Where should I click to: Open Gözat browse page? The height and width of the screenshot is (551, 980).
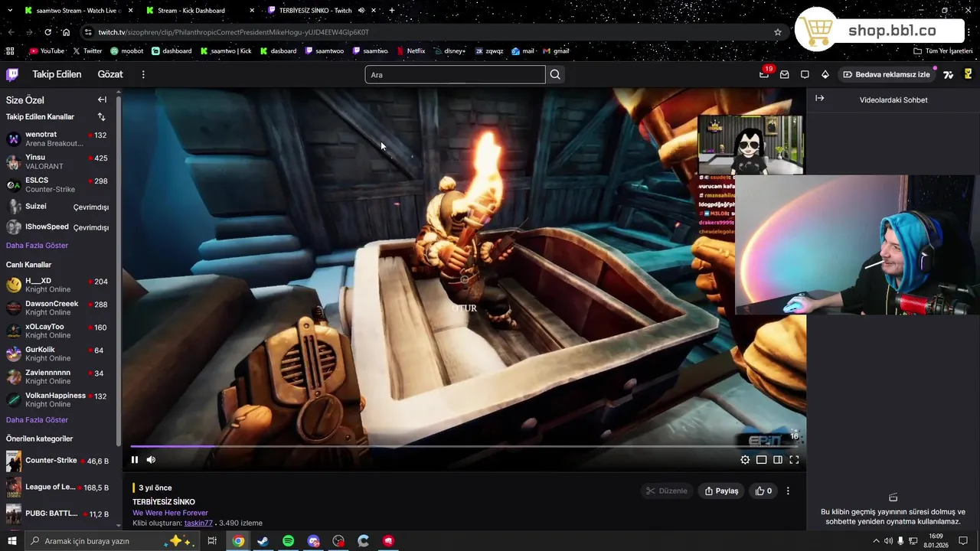pyautogui.click(x=110, y=74)
